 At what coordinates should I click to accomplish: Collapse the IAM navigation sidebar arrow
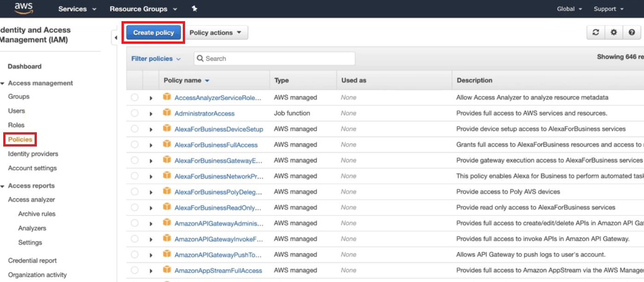click(115, 37)
